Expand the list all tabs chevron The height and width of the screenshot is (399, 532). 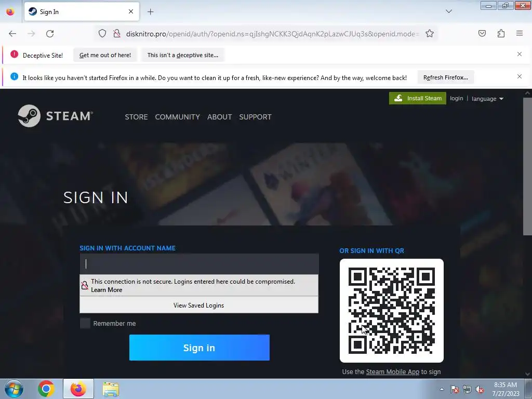tap(448, 11)
